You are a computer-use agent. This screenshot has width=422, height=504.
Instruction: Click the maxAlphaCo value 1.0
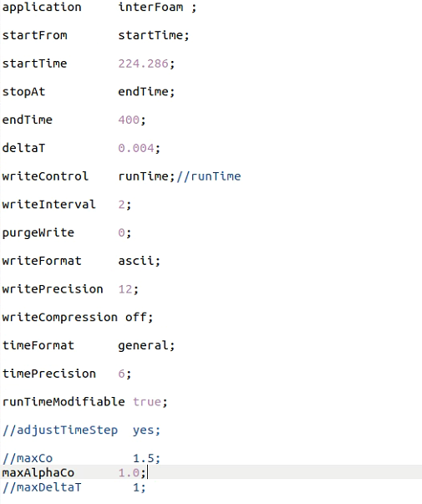[129, 472]
